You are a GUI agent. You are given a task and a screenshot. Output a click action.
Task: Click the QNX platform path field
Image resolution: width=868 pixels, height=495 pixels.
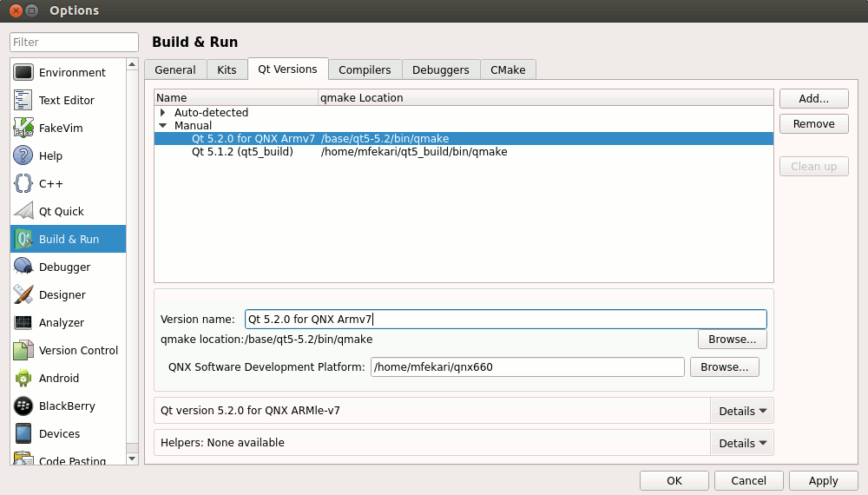(x=528, y=367)
